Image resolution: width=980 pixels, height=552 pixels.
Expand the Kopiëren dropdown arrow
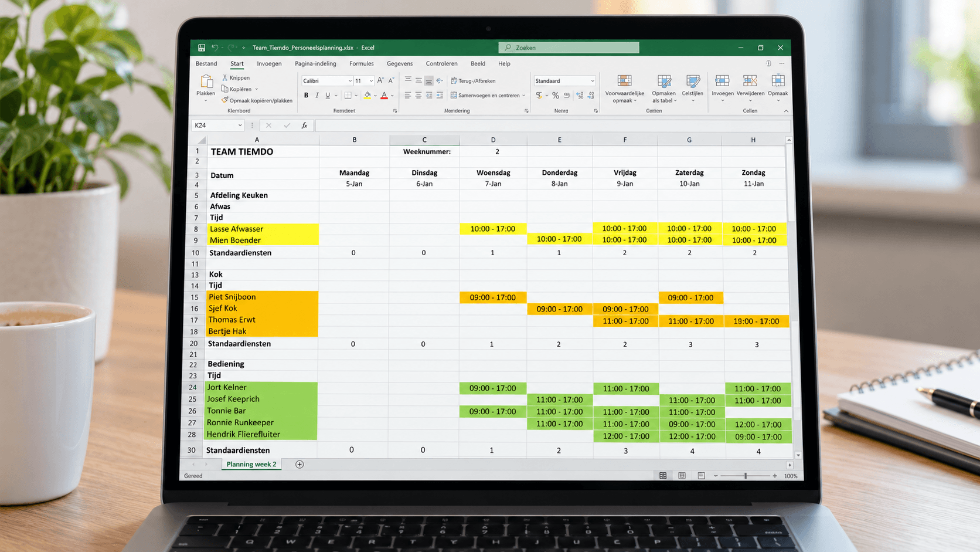(257, 89)
